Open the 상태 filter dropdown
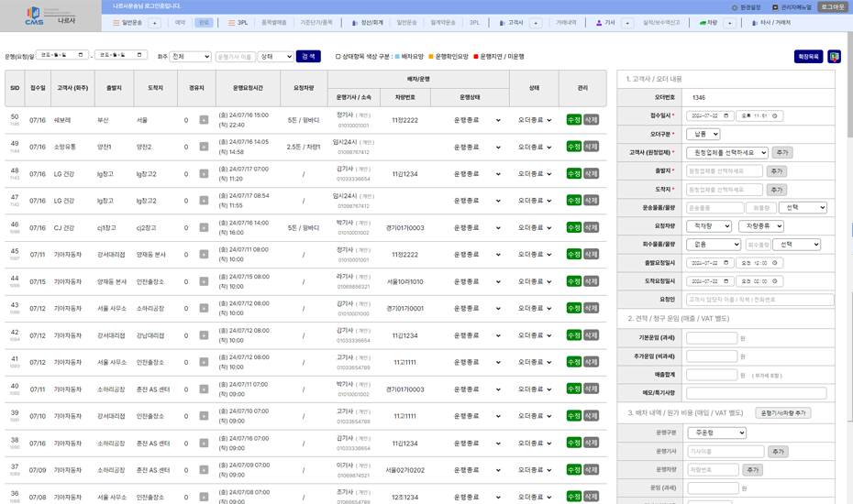Screen dimensions: 853x504 pyautogui.click(x=276, y=57)
